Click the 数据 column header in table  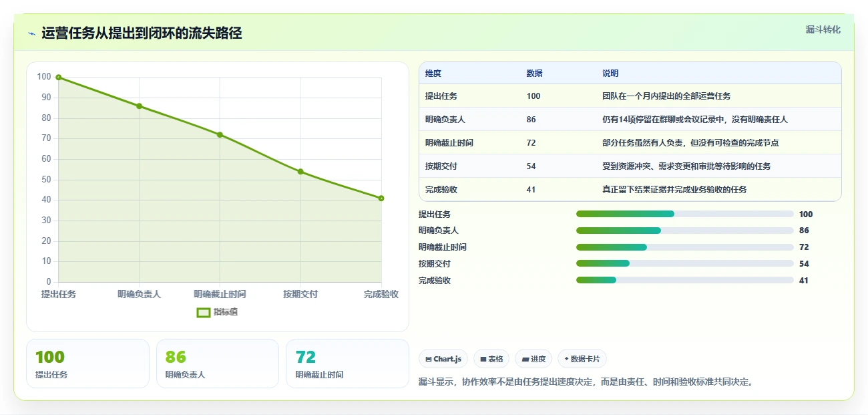534,74
